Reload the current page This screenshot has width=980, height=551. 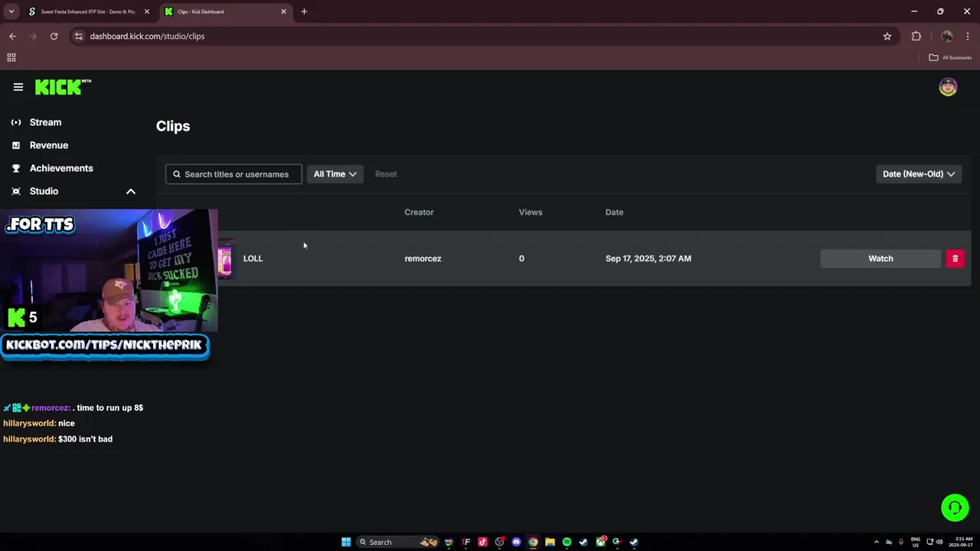pyautogui.click(x=54, y=36)
